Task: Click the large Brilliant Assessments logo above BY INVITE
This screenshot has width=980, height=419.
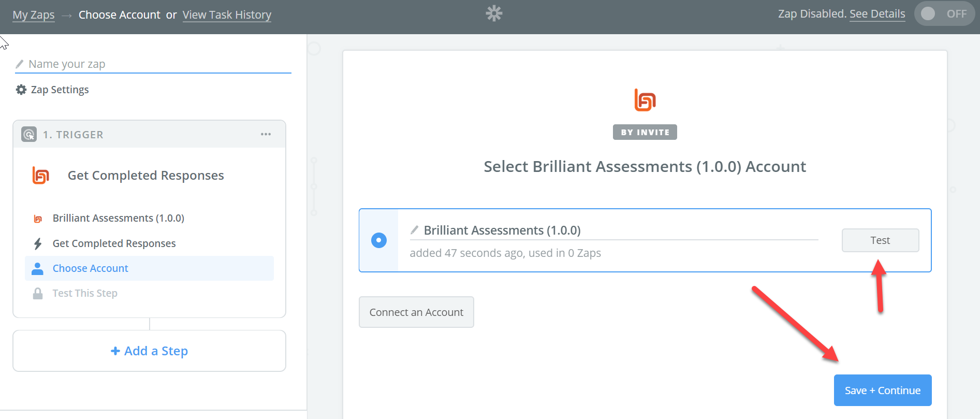Action: [x=645, y=100]
